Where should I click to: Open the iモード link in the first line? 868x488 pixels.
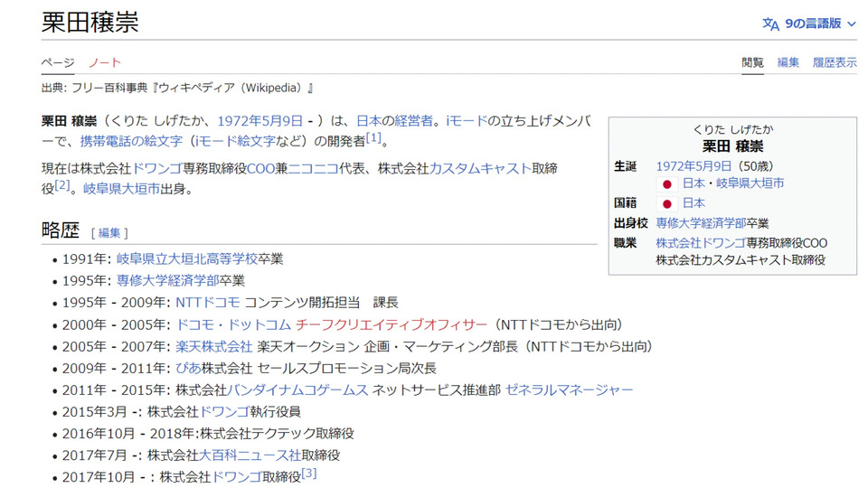pyautogui.click(x=467, y=121)
